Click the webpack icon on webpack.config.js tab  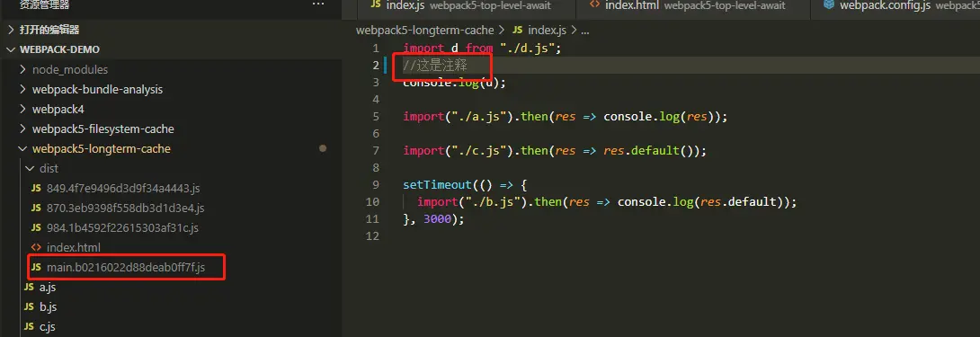pyautogui.click(x=829, y=5)
